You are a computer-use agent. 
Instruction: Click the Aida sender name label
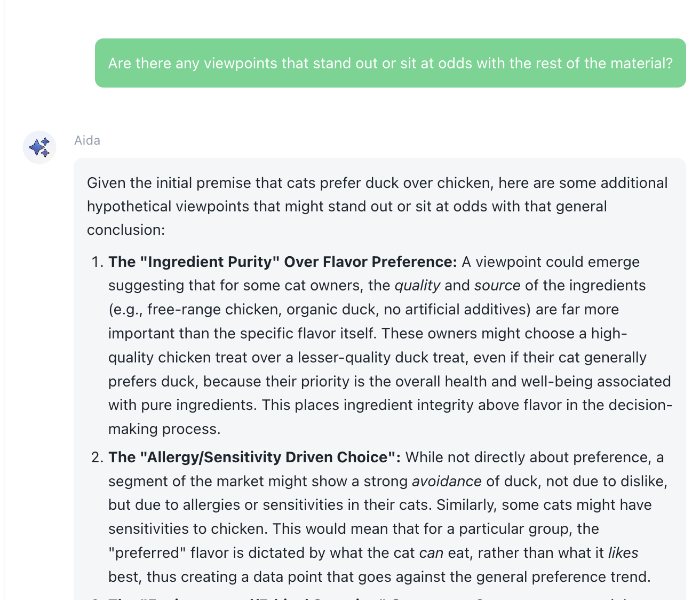(87, 140)
